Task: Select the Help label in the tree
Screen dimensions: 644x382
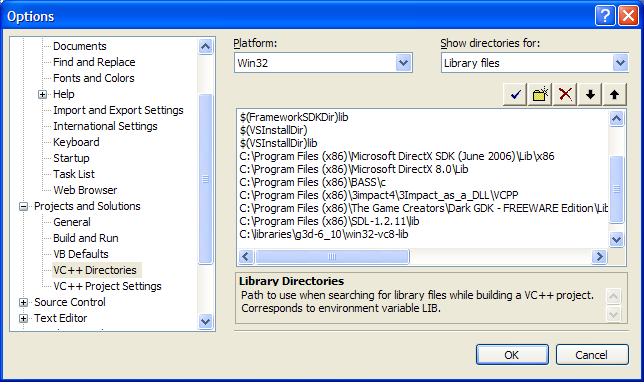Action: pos(64,94)
